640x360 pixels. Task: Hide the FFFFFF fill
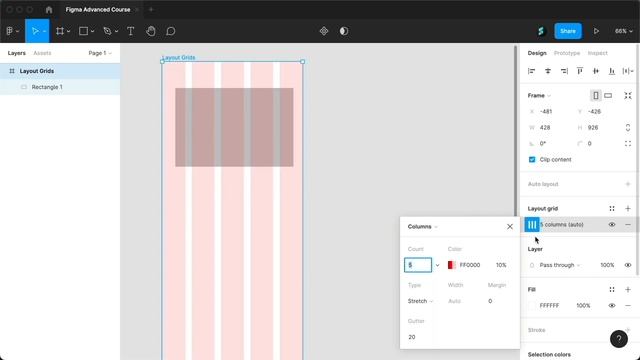click(x=612, y=306)
